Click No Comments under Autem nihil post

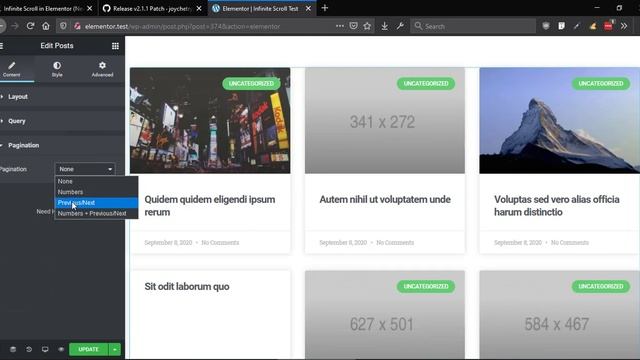[395, 242]
